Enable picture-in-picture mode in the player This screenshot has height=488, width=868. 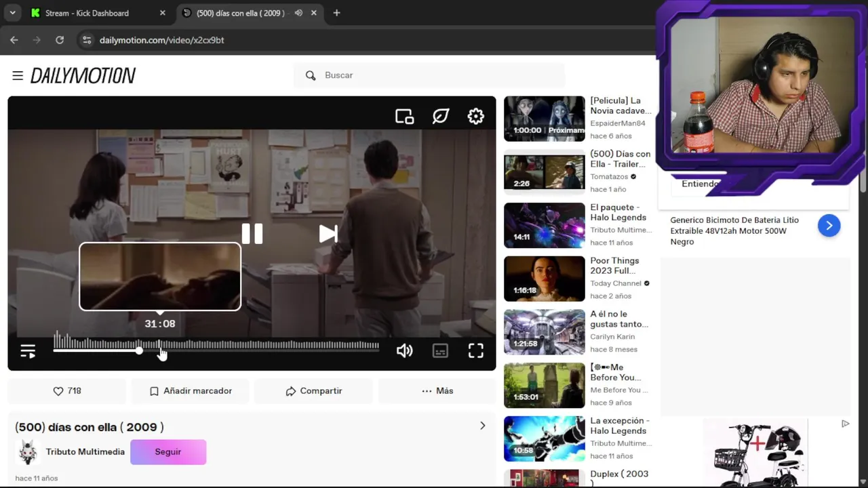tap(405, 117)
